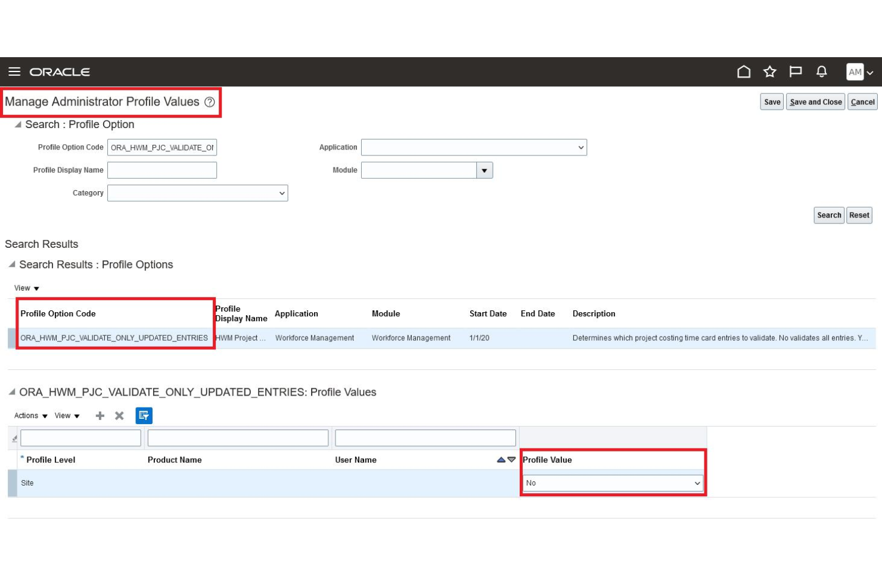
Task: Click search result row selector handle
Action: pyautogui.click(x=12, y=338)
